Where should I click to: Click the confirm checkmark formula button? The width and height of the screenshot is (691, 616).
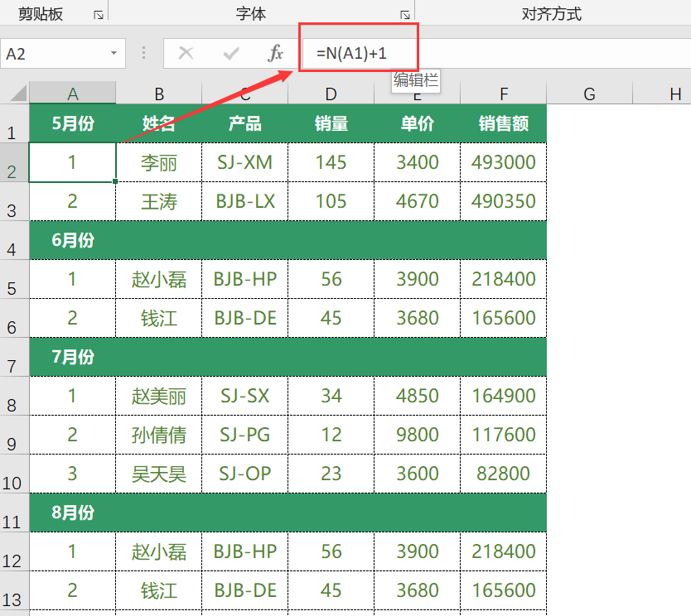click(231, 54)
